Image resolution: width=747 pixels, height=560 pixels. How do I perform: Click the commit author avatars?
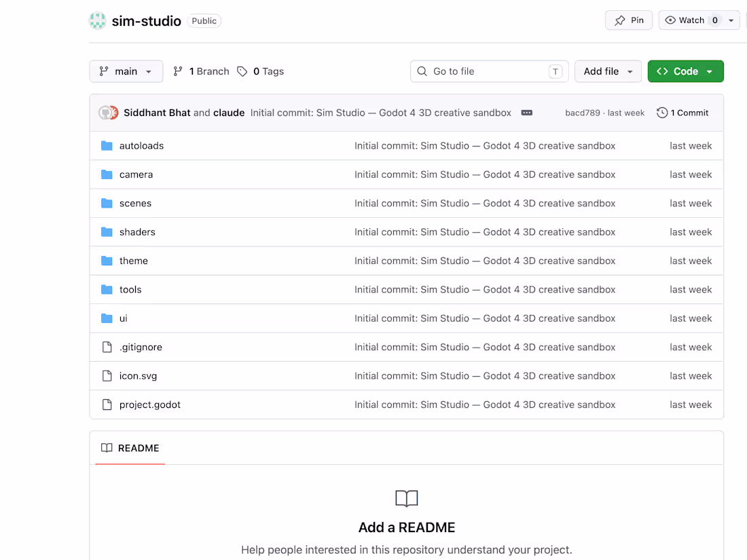108,113
